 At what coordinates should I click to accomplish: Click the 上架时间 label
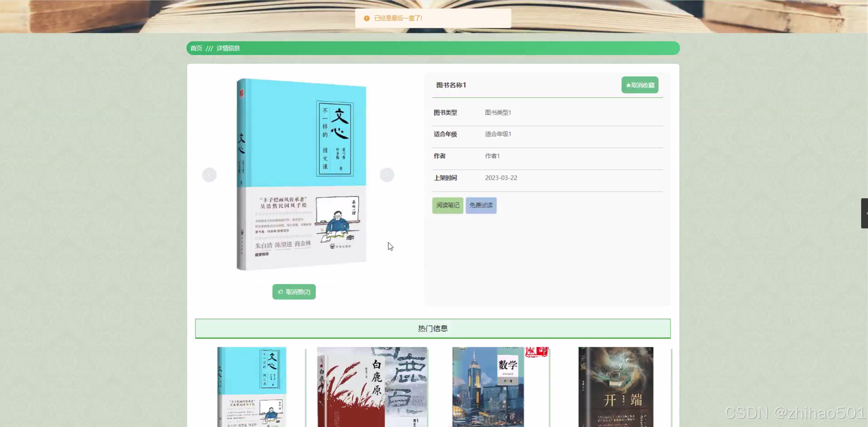[x=445, y=178]
